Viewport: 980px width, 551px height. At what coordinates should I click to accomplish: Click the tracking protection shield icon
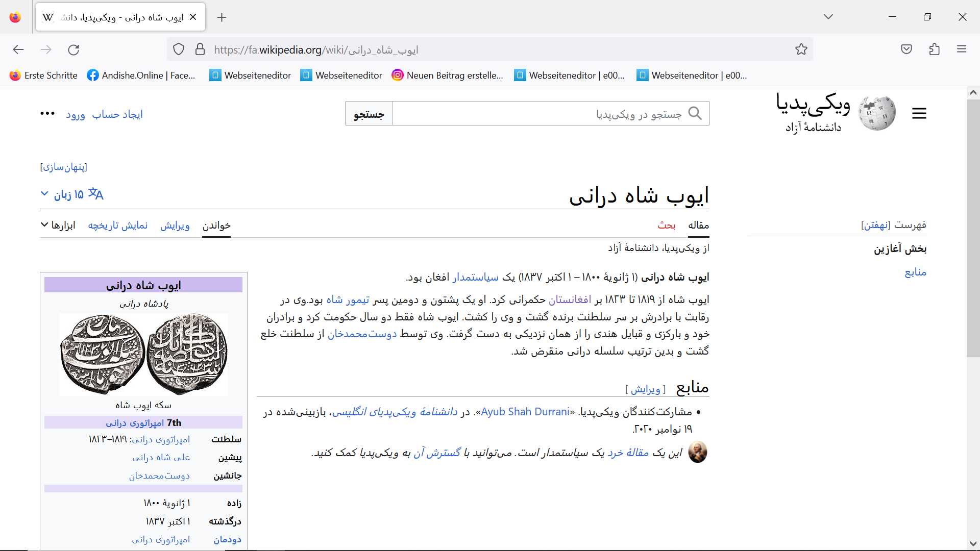point(179,49)
